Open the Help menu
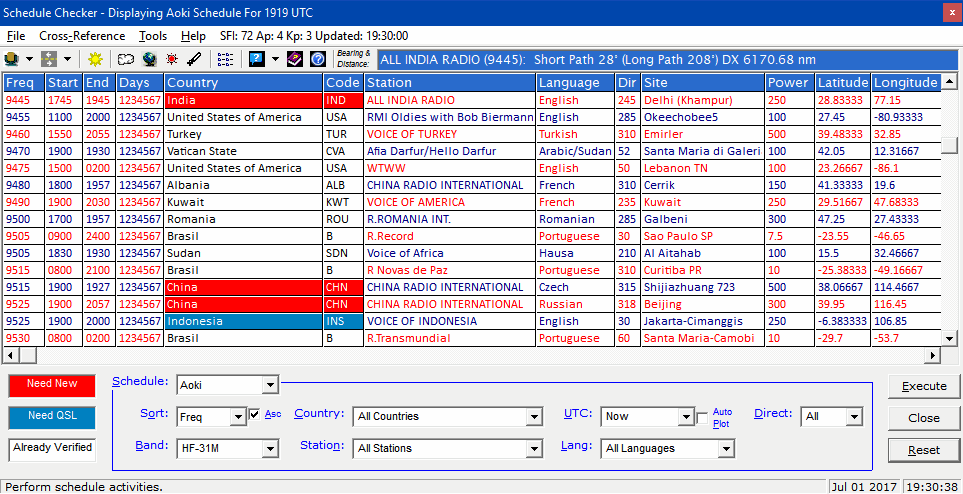963x494 pixels. [193, 36]
